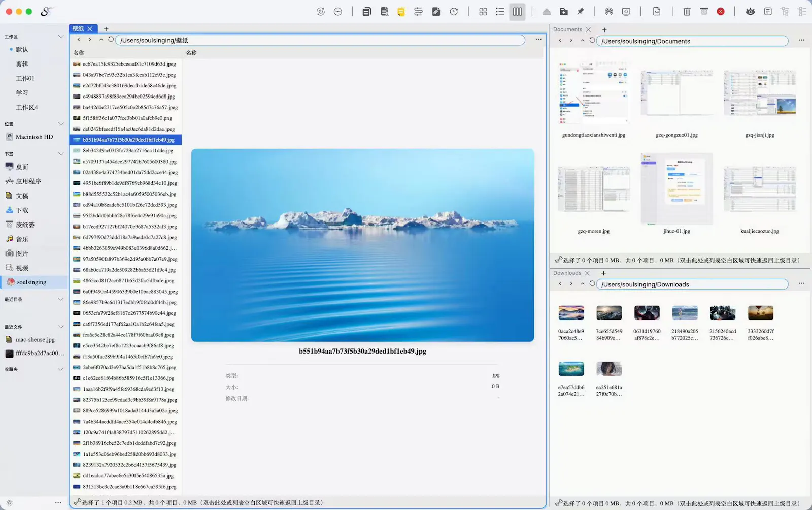Collapse the 位置 sidebar section
Image resolution: width=812 pixels, height=510 pixels.
click(61, 124)
